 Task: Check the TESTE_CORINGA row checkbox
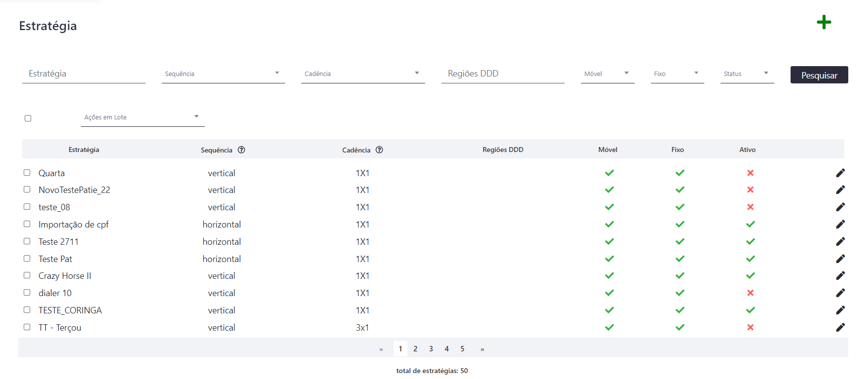27,310
